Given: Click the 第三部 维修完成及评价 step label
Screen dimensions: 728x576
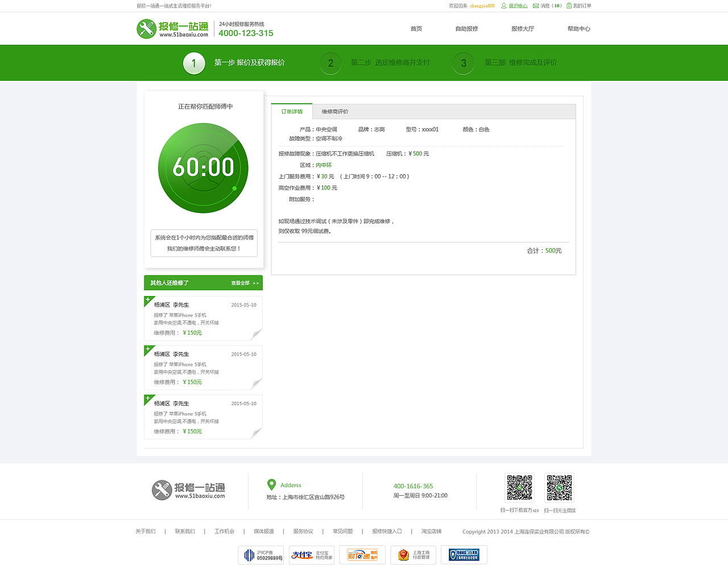Looking at the screenshot, I should (521, 63).
